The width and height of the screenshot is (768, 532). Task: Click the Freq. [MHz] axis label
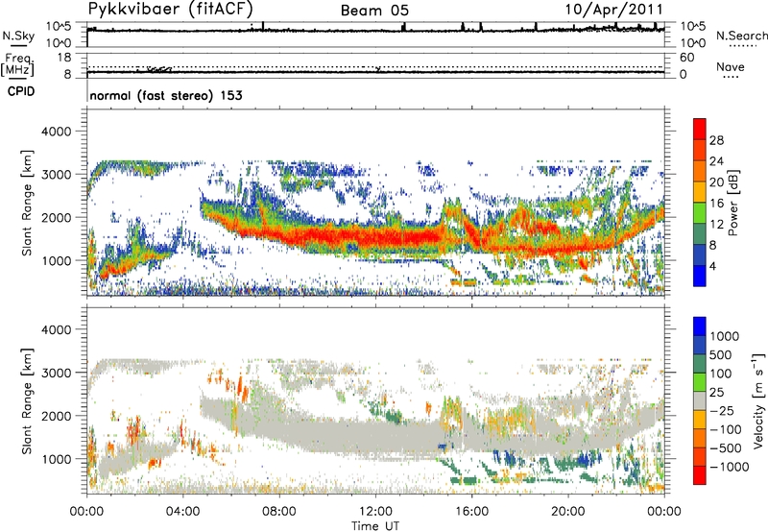[17, 64]
